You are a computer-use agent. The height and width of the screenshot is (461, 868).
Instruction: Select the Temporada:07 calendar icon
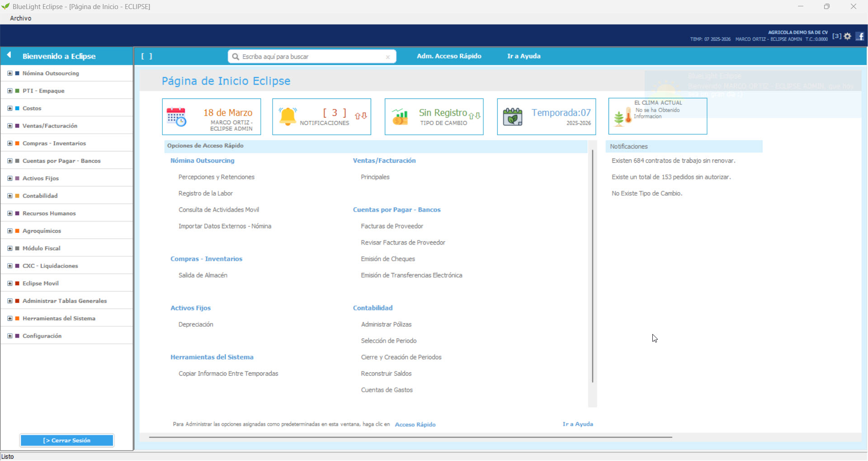click(x=513, y=116)
